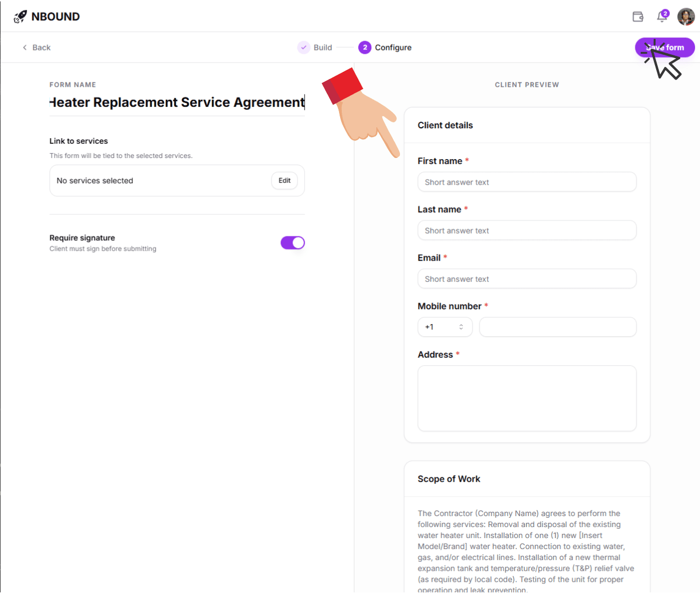Click the form name text field
The width and height of the screenshot is (700, 594).
coord(177,102)
